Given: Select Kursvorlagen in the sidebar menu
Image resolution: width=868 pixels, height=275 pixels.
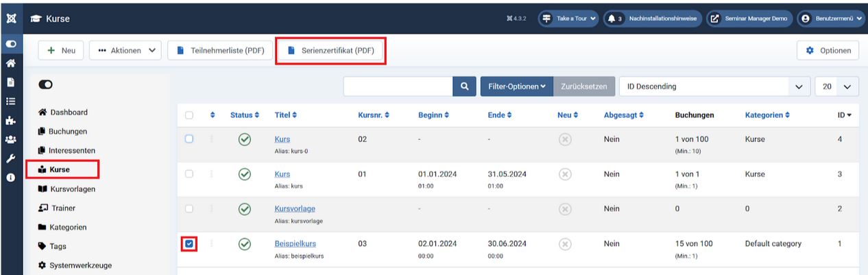Looking at the screenshot, I should [72, 189].
